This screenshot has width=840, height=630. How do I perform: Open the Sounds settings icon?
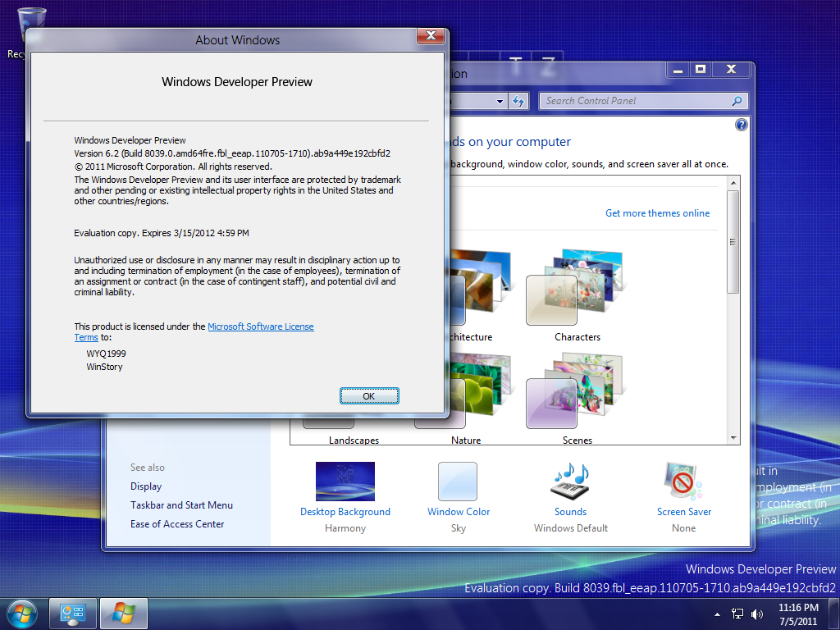[x=570, y=482]
